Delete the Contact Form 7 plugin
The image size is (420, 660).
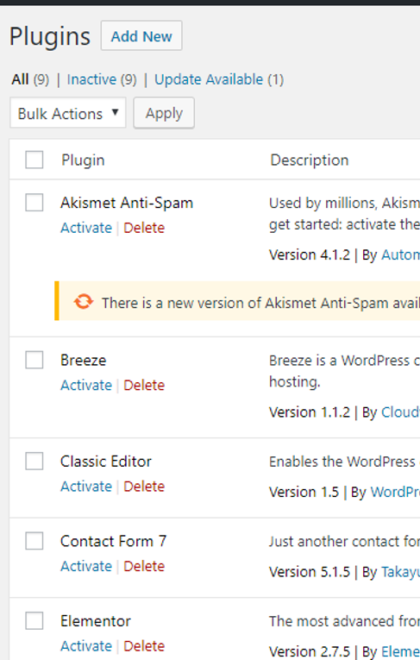(144, 566)
